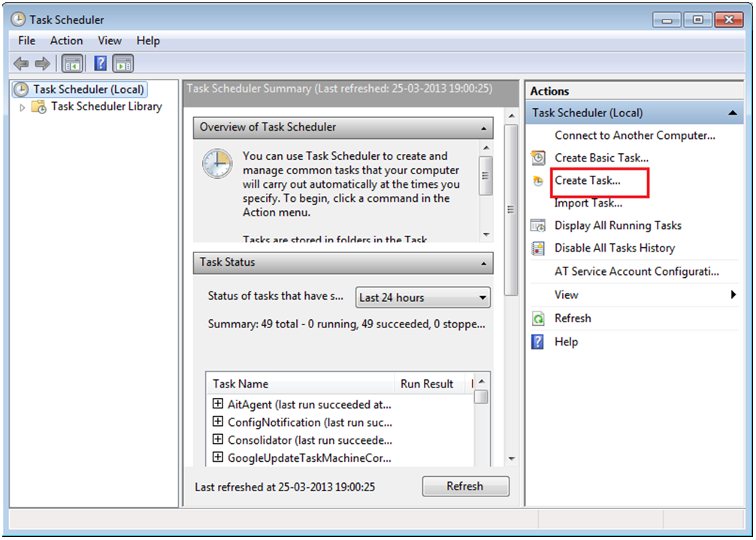
Task: Expand the AitAgent task entry
Action: point(218,403)
